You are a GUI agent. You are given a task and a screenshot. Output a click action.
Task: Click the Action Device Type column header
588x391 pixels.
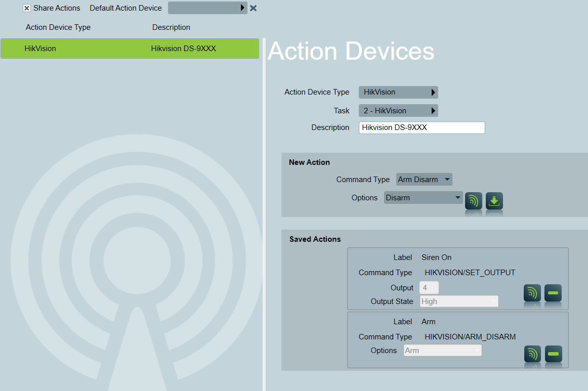coord(58,27)
